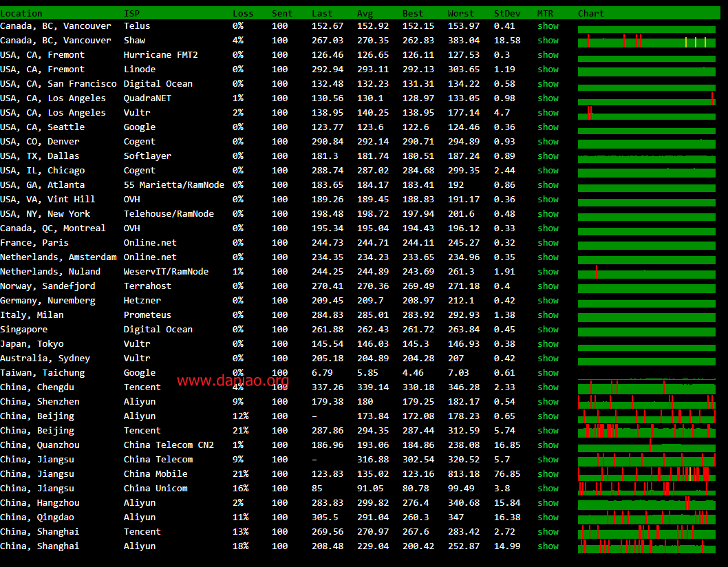Click show for Quanzhou CN2 row
Viewport: 728px width, 567px height.
[x=548, y=445]
